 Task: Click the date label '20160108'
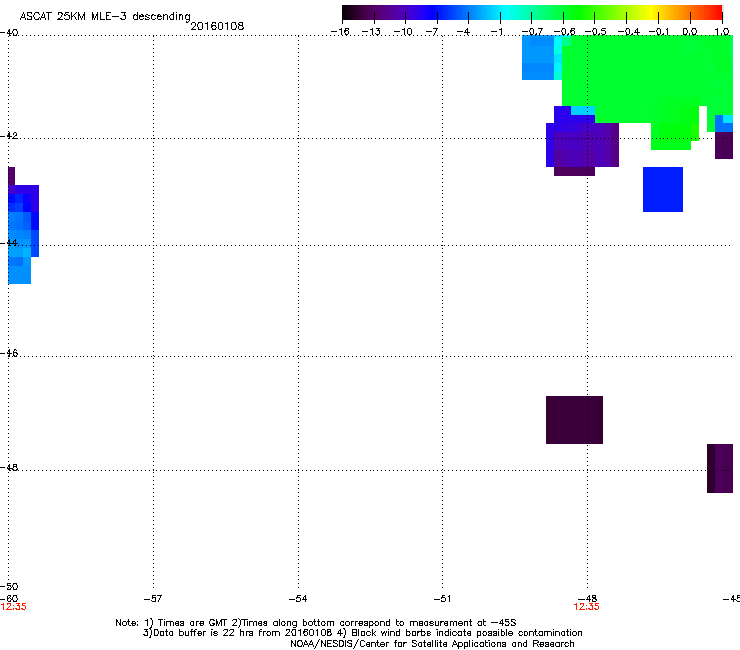(x=217, y=26)
